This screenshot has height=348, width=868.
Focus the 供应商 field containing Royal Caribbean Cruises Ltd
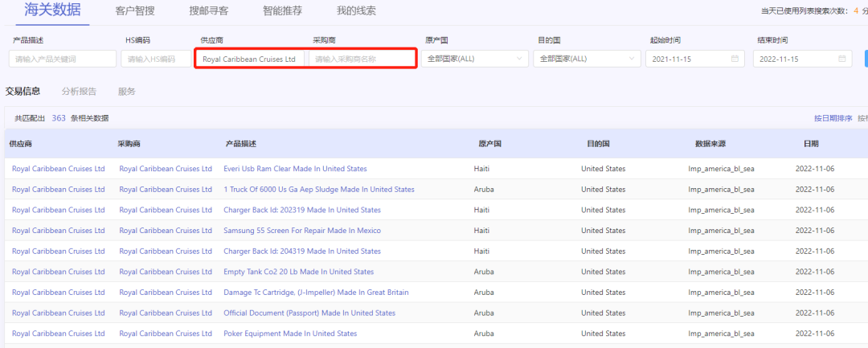click(250, 59)
